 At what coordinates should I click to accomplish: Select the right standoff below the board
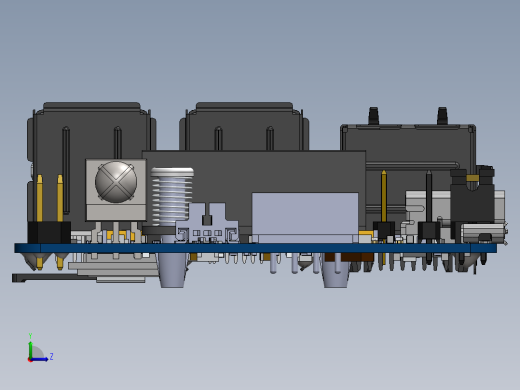point(336,269)
